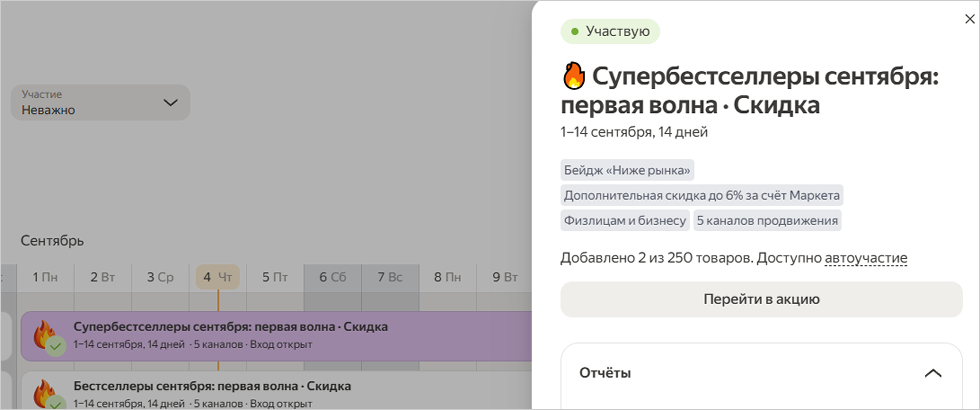This screenshot has width=980, height=410.
Task: Select the 6 Сб day column header
Action: (333, 277)
